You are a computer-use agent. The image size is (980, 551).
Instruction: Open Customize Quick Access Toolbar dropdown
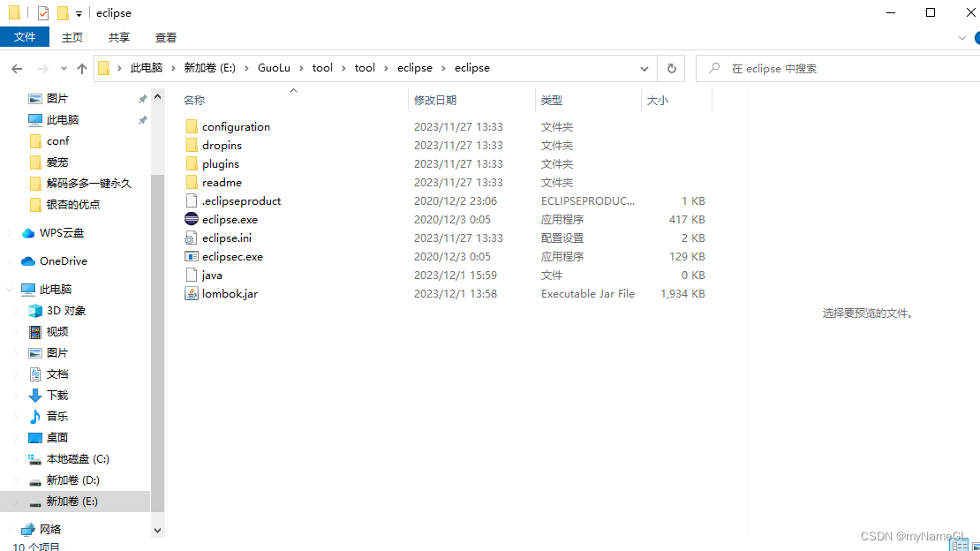point(79,13)
